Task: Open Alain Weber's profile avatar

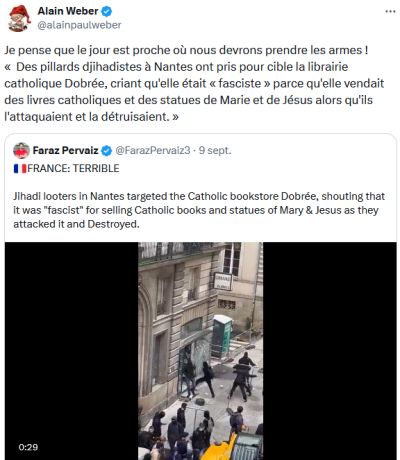Action: point(19,19)
